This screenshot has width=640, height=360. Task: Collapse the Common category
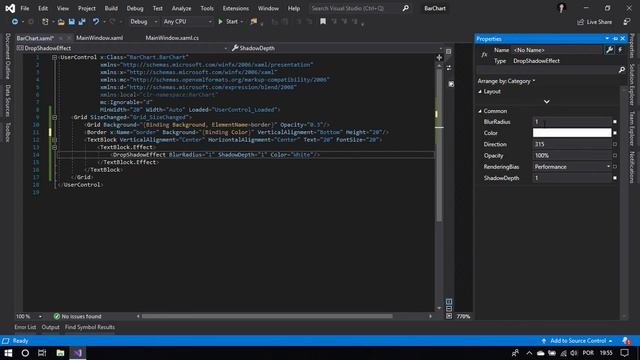coord(480,111)
